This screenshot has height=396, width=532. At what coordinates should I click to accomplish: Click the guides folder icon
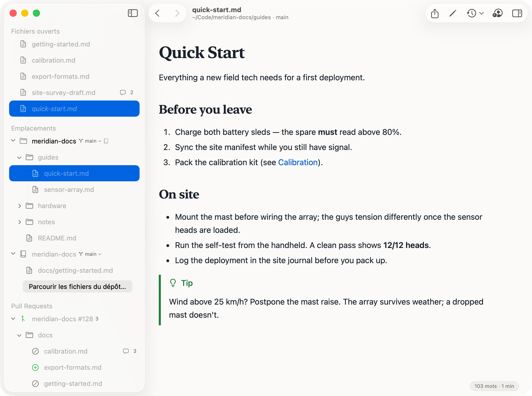click(x=29, y=157)
